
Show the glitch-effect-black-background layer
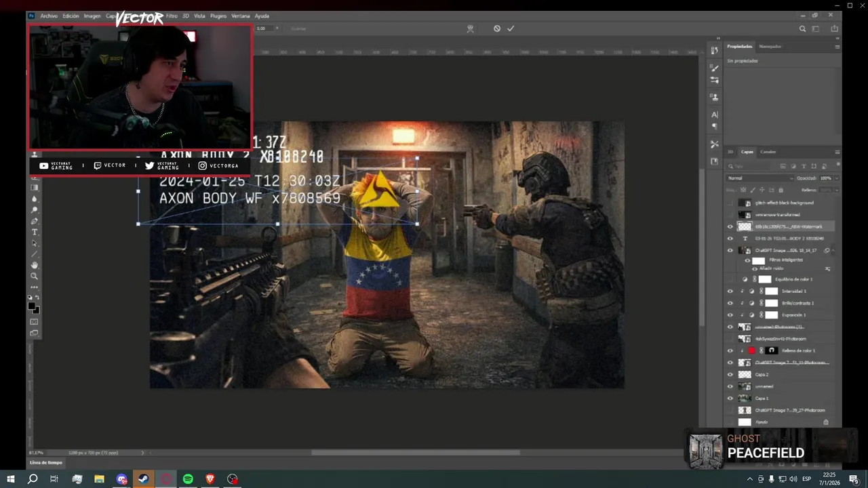pyautogui.click(x=730, y=203)
